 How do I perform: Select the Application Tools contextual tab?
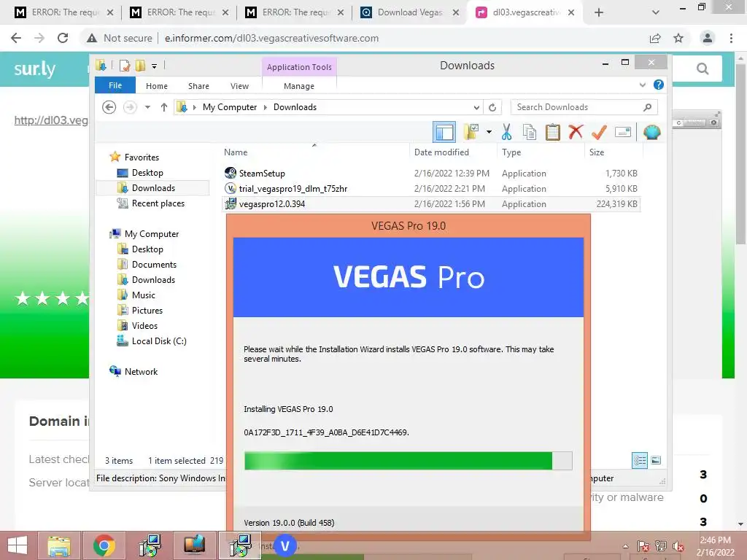[x=299, y=67]
